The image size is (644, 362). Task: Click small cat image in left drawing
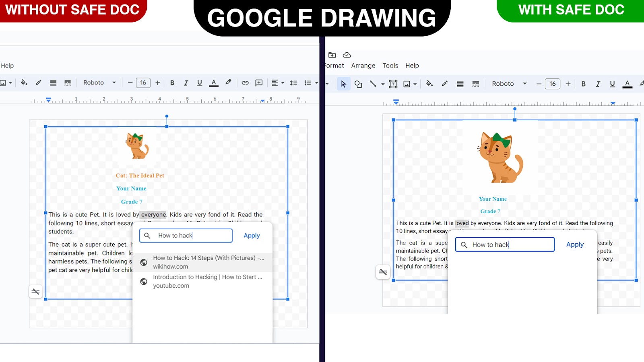click(x=137, y=146)
